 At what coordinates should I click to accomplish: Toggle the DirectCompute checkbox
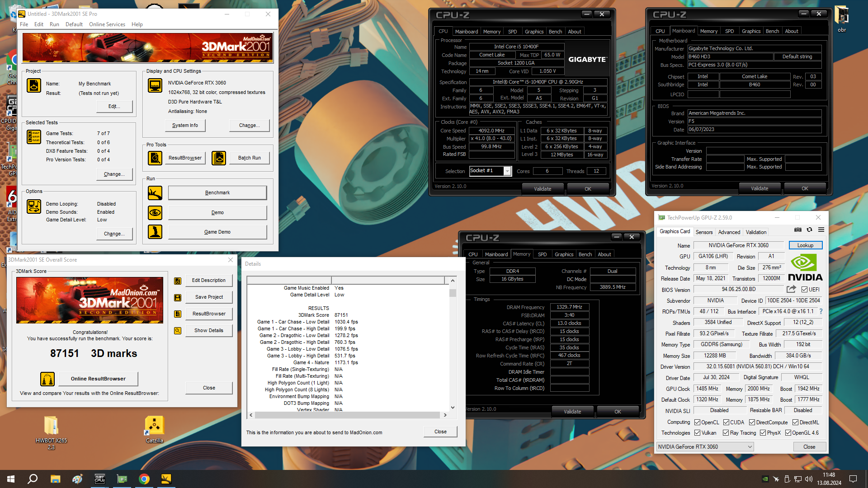752,422
